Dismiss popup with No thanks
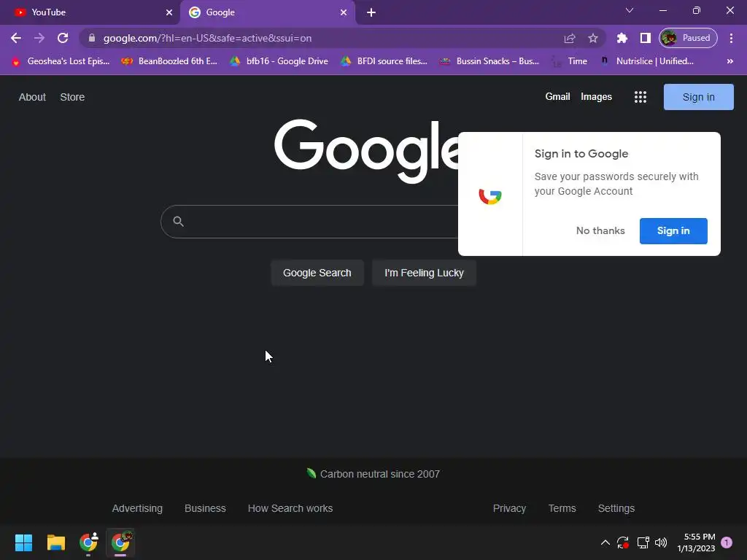The image size is (747, 560). 600,231
